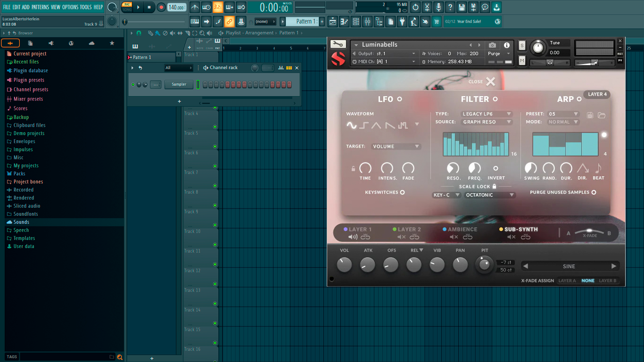The image size is (644, 362).
Task: Click the ARP load preset folder icon
Action: (x=602, y=115)
